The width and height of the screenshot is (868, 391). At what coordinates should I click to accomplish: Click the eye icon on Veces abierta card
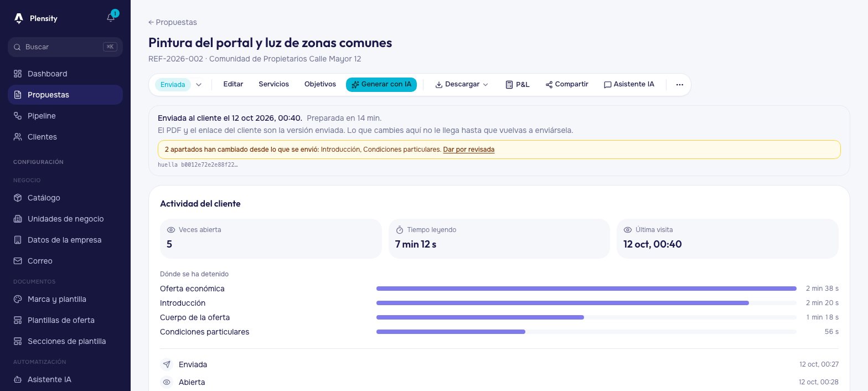coord(171,229)
